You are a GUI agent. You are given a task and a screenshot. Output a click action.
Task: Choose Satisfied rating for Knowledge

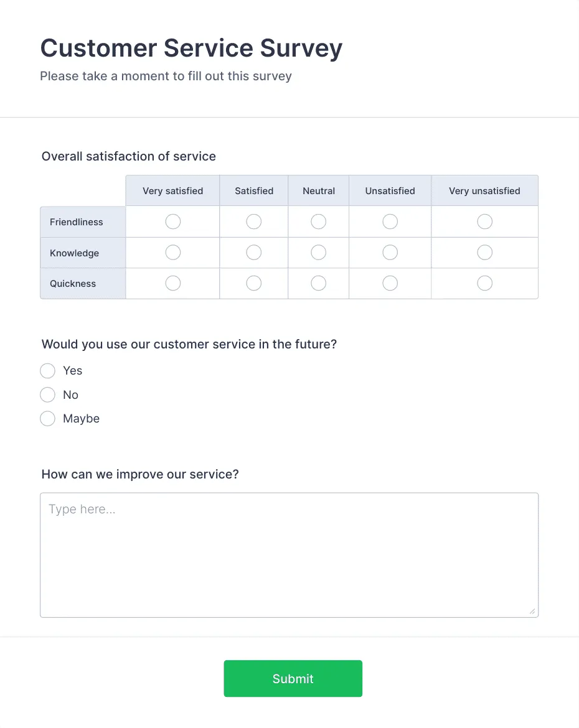click(x=253, y=252)
